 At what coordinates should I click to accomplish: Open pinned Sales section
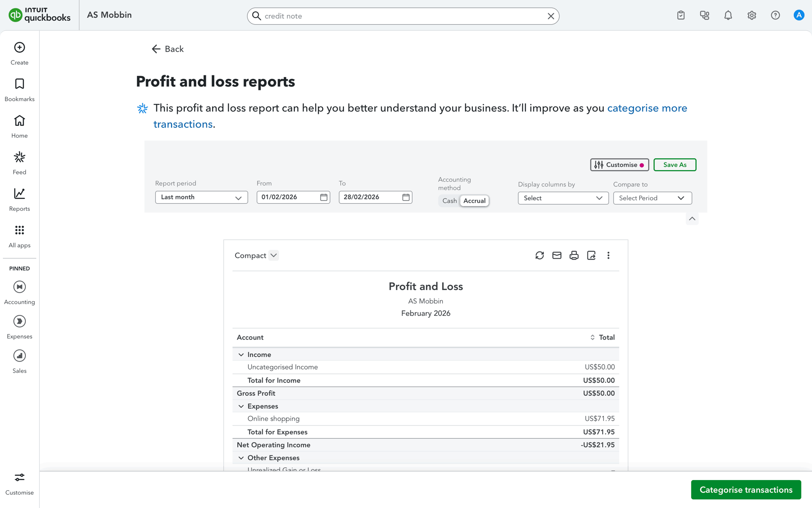coord(19,361)
